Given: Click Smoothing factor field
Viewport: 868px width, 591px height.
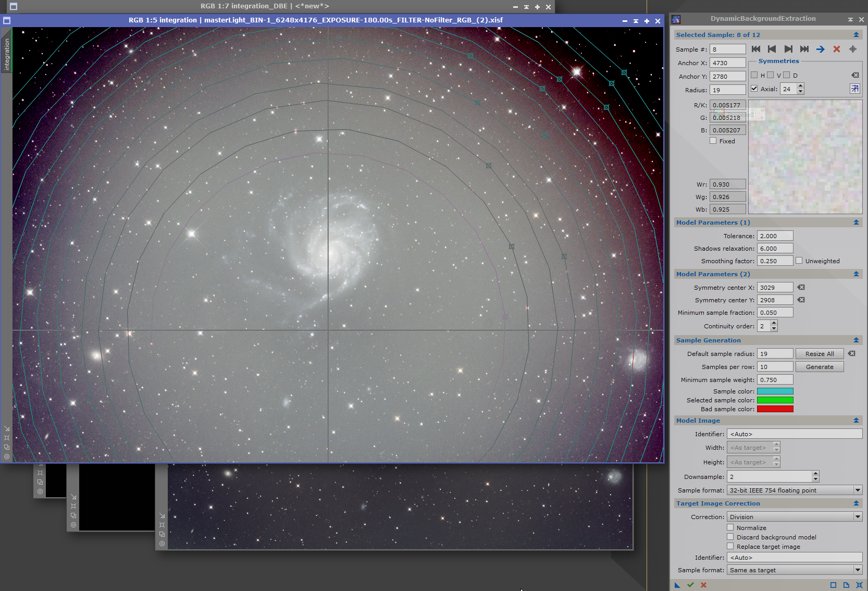Looking at the screenshot, I should (x=775, y=261).
